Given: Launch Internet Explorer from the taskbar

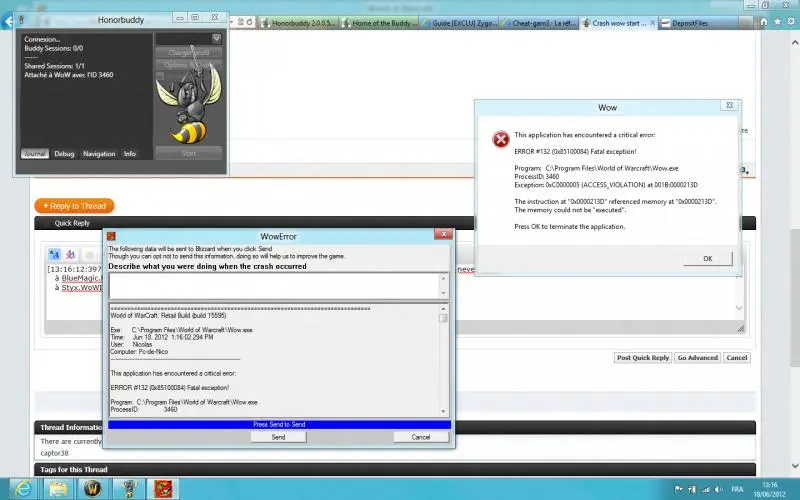Looking at the screenshot, I should pos(23,489).
